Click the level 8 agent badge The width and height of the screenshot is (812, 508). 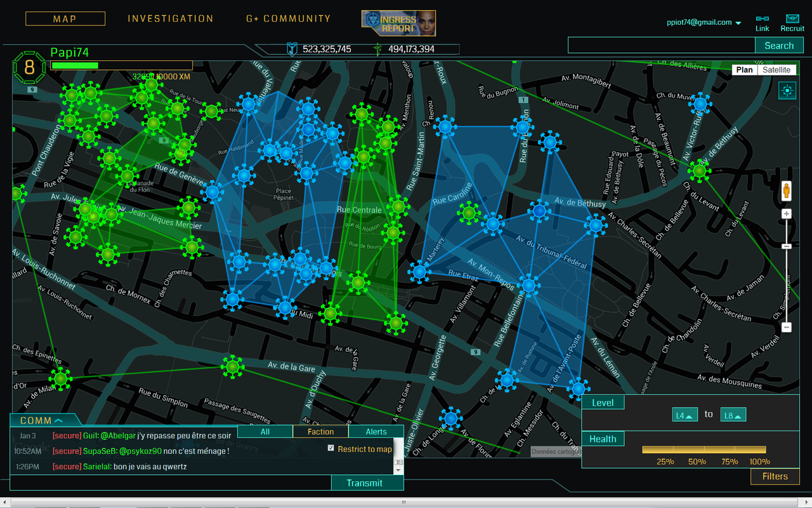pos(29,69)
